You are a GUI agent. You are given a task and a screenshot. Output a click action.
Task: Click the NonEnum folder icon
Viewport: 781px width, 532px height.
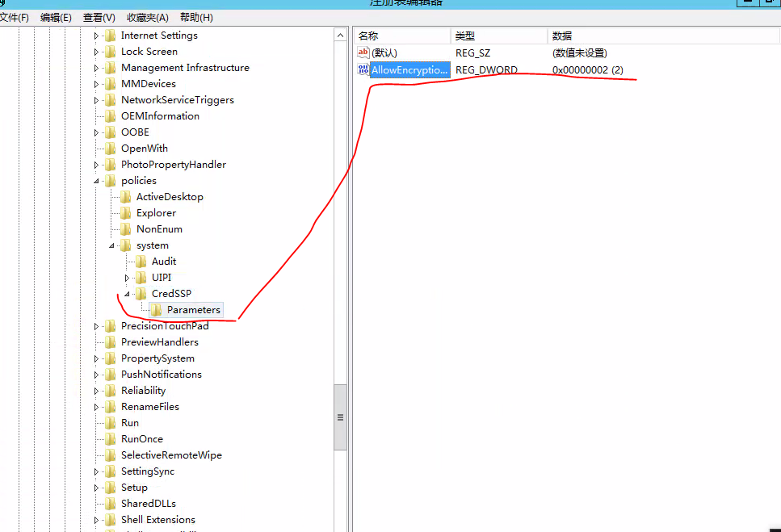click(x=125, y=229)
